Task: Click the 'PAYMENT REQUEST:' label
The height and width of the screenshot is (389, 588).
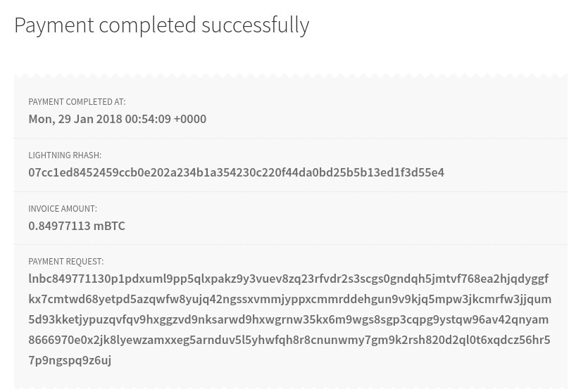Action: [66, 262]
